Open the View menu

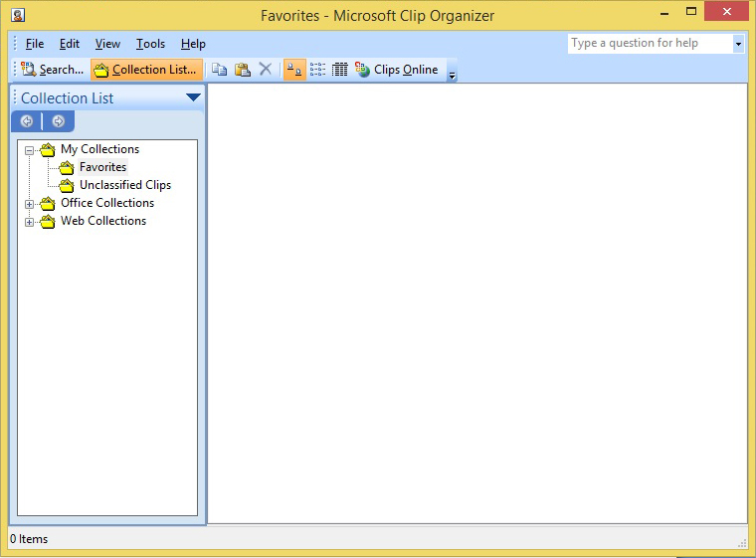[107, 44]
